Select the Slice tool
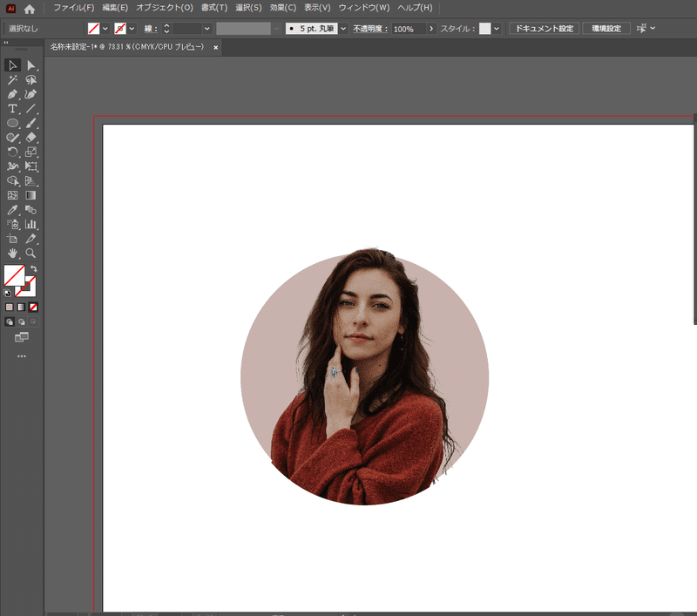Screen dimensions: 697x616 tap(30, 239)
